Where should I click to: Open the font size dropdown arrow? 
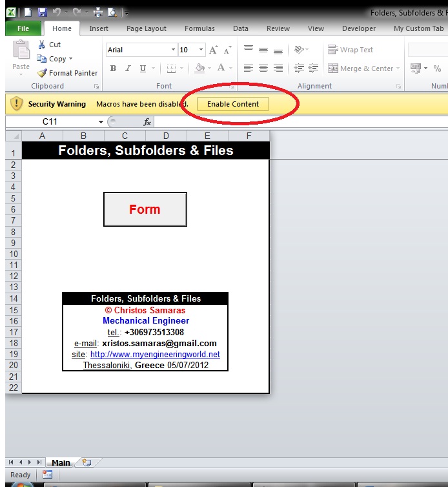point(201,50)
